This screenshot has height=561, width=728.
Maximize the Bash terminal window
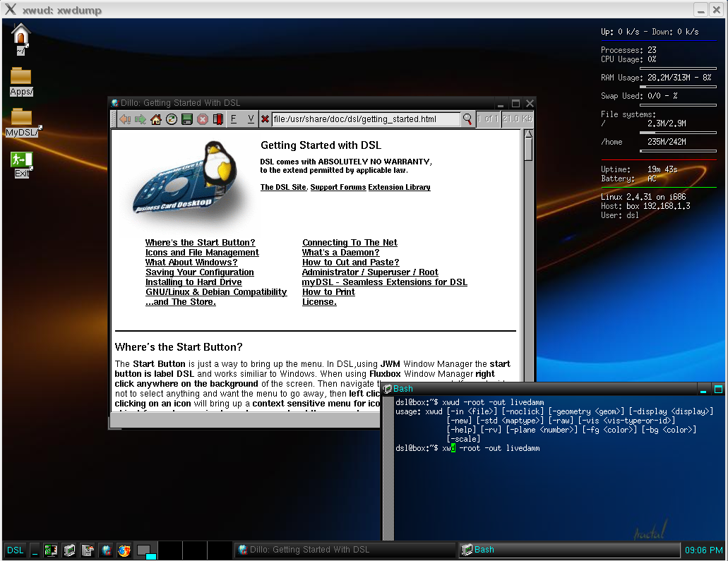coord(718,390)
